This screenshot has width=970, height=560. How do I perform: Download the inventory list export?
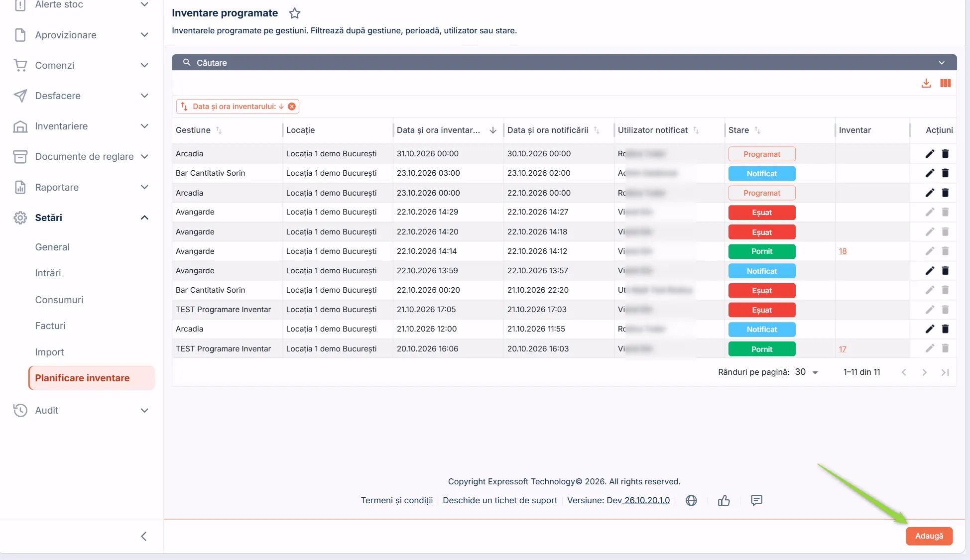pyautogui.click(x=926, y=83)
